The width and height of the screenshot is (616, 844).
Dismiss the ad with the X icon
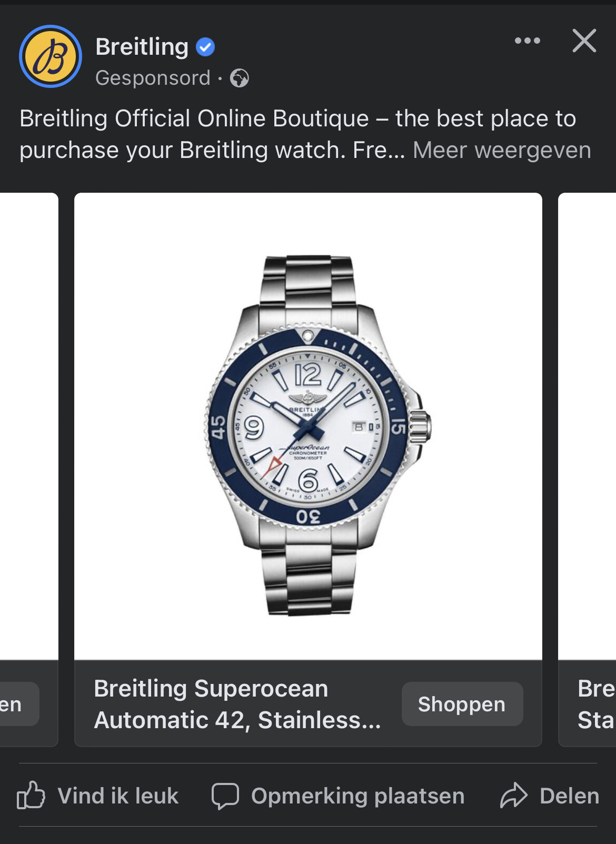click(x=584, y=41)
